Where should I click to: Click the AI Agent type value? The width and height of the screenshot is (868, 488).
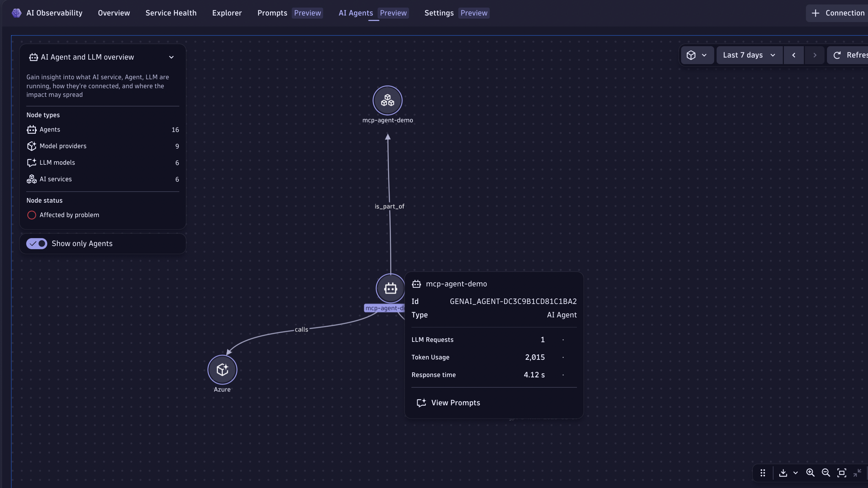[562, 315]
